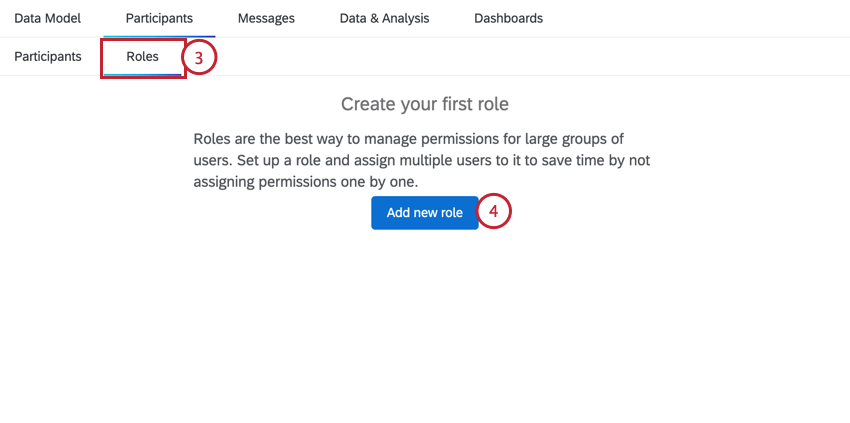
Task: Open the Dashboards tab
Action: click(508, 18)
